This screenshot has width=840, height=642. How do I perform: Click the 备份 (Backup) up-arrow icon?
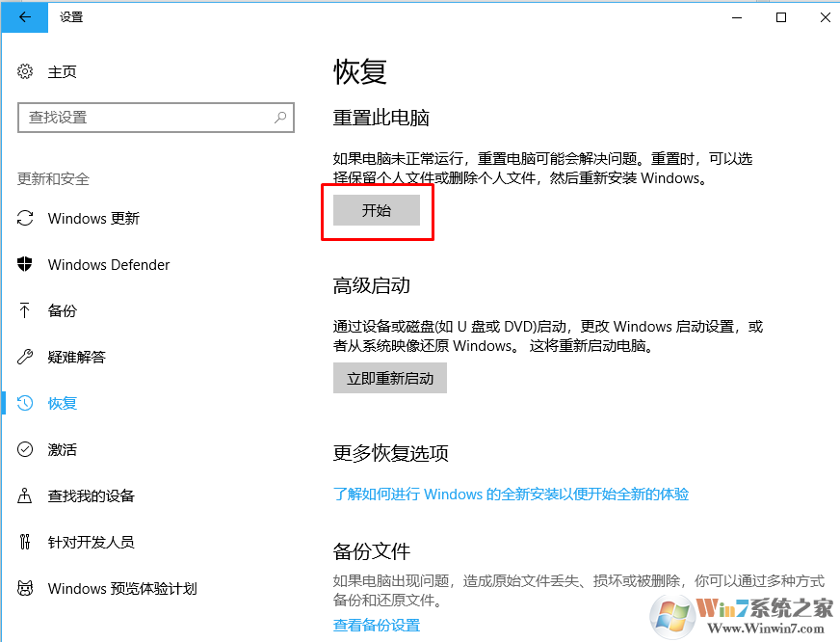point(24,310)
